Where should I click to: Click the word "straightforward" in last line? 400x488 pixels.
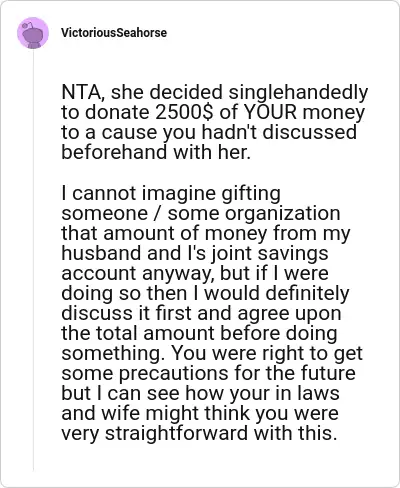click(177, 434)
